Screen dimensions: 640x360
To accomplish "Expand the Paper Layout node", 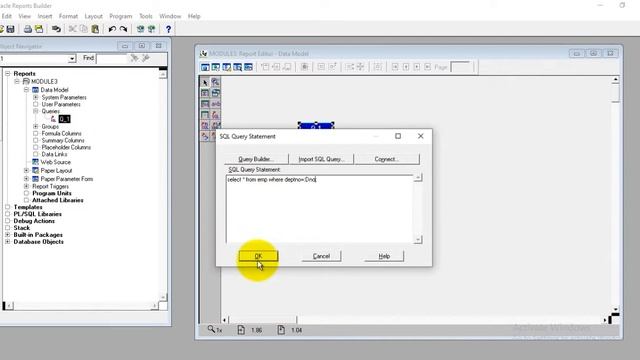I will pos(26,171).
